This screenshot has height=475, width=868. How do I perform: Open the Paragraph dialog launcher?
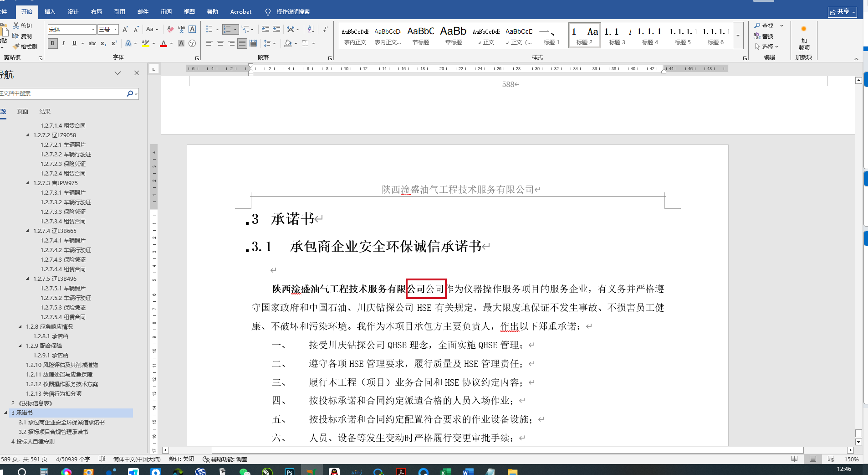pos(330,58)
